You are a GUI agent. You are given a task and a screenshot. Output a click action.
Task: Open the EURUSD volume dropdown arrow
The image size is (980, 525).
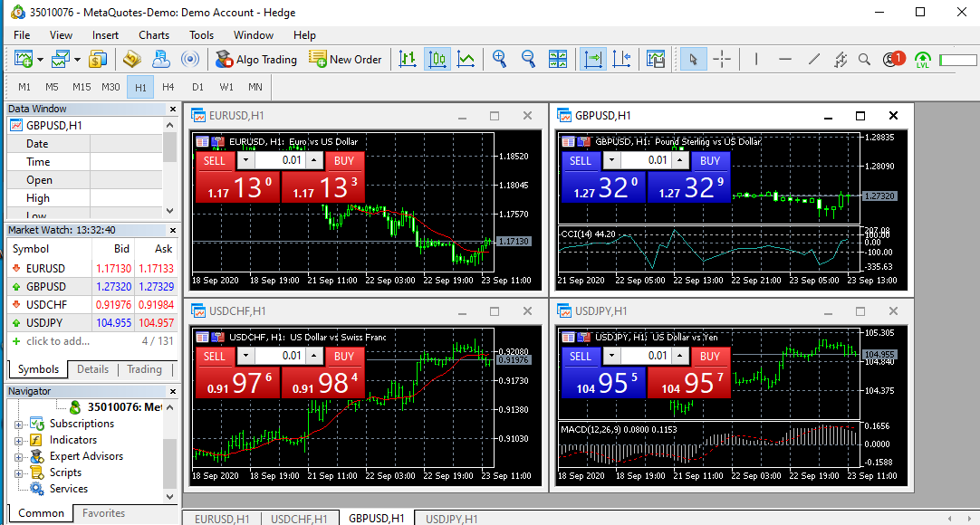[245, 160]
